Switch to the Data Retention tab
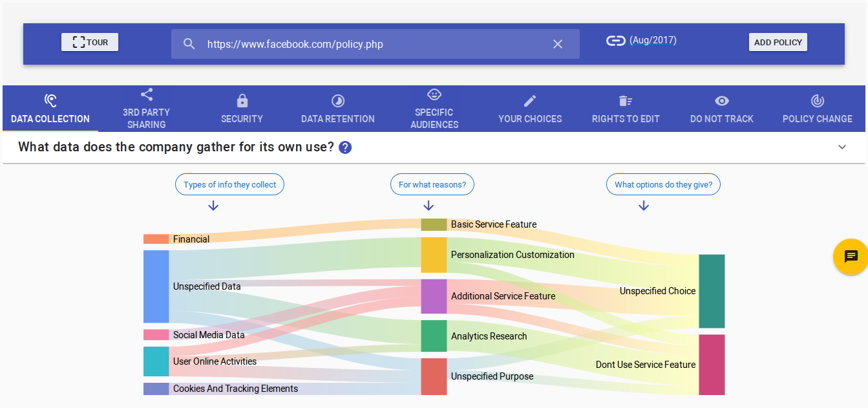Viewport: 868px width, 408px height. [x=337, y=109]
